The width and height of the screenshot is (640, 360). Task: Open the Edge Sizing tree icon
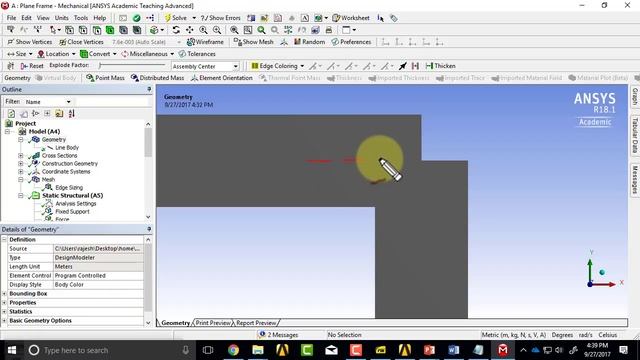48,187
